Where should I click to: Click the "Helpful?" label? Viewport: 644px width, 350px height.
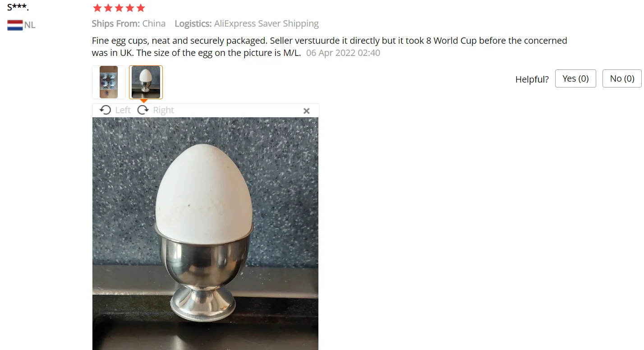click(532, 79)
